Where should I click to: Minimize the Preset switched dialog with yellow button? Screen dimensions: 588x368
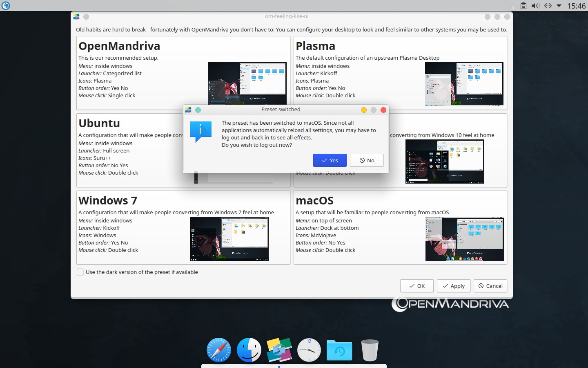[x=364, y=110]
